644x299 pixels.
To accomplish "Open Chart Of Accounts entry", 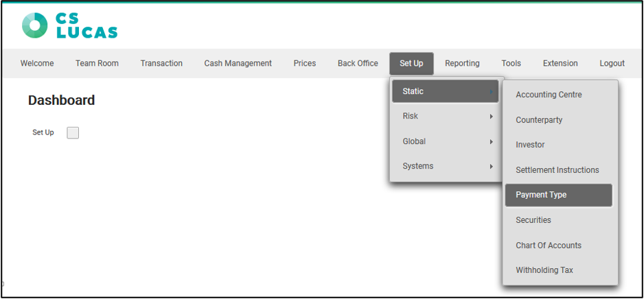I will (x=549, y=246).
